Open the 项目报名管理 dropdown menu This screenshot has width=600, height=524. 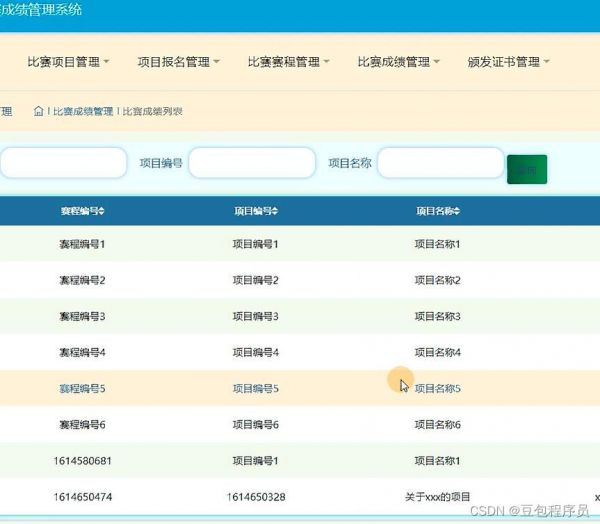pyautogui.click(x=178, y=62)
